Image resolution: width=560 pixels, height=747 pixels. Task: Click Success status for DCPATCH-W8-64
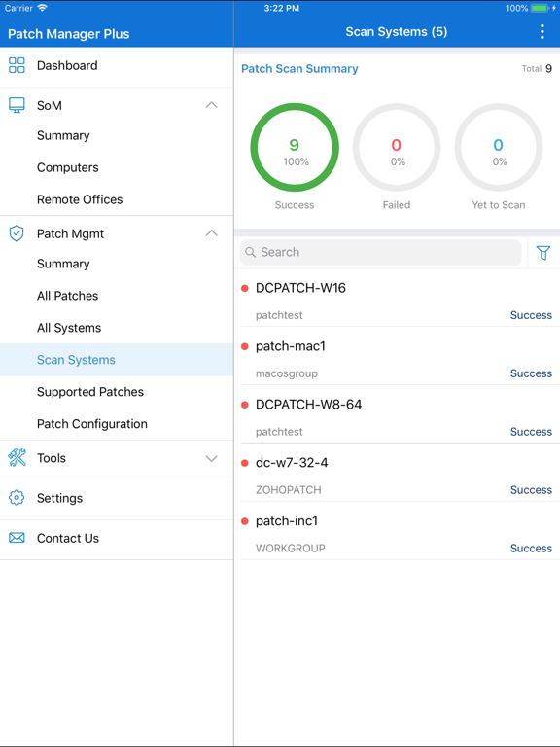(x=531, y=432)
